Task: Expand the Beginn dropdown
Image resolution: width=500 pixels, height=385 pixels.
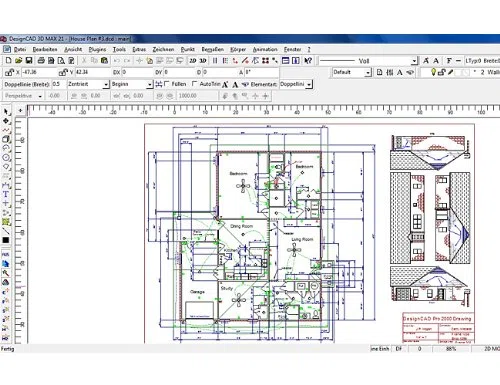Action: click(149, 84)
